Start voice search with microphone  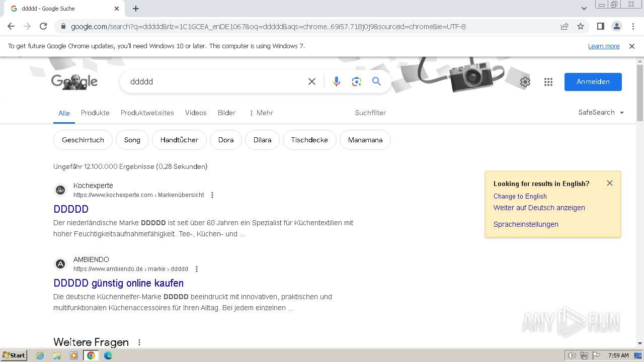(337, 81)
